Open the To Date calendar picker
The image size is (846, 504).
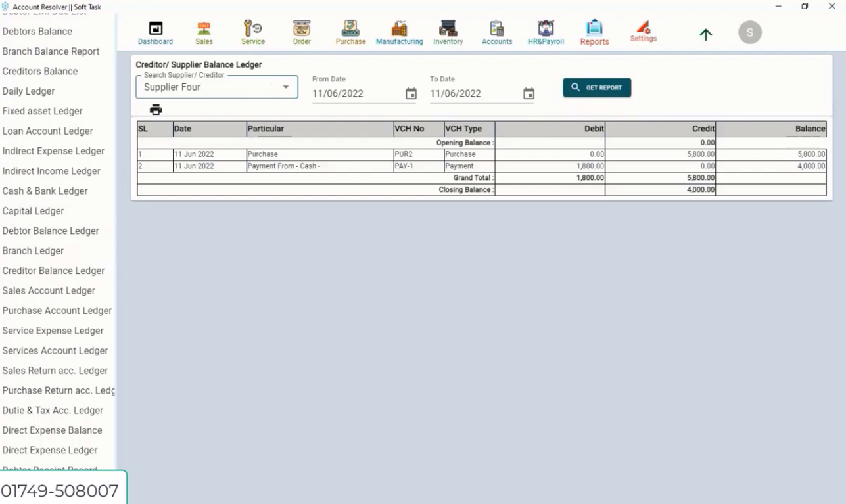(x=528, y=94)
